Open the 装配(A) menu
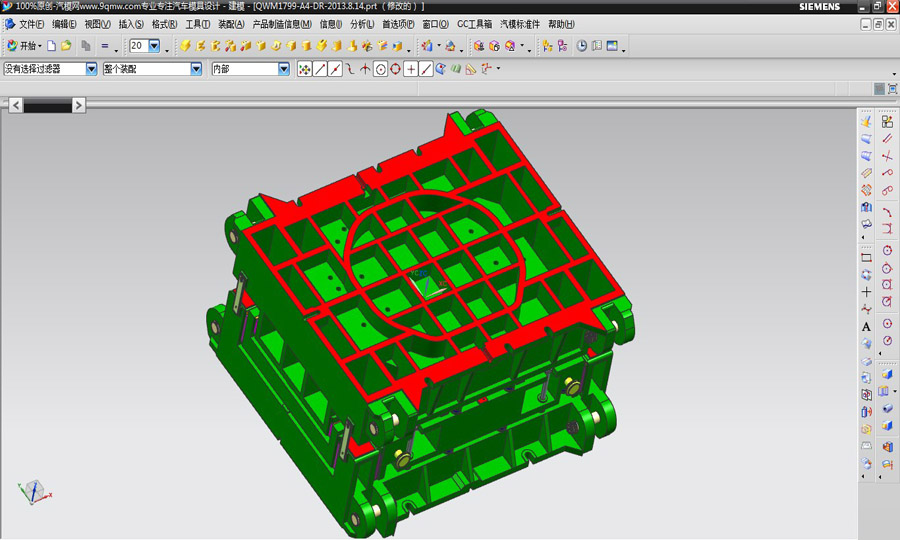The image size is (900, 540). point(231,23)
